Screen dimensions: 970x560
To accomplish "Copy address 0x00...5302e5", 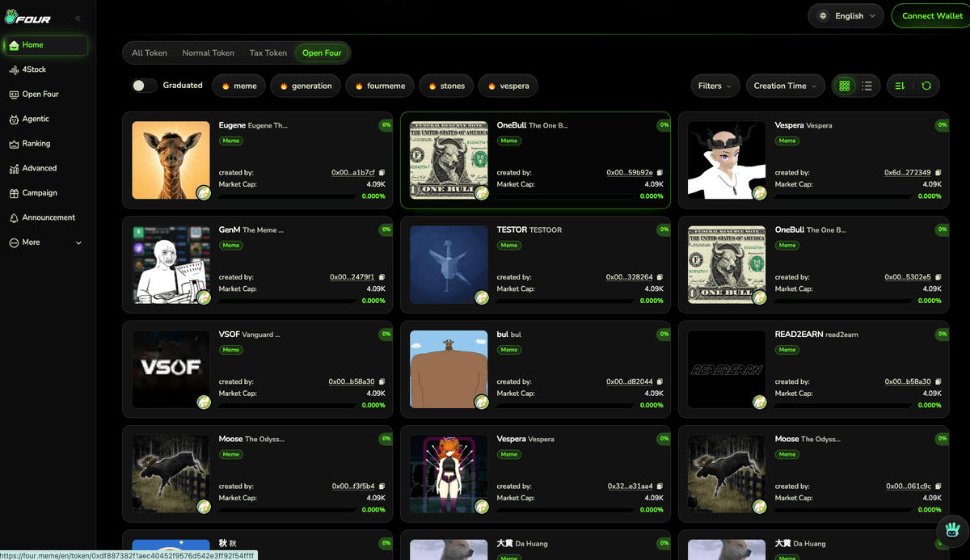I will [x=938, y=277].
